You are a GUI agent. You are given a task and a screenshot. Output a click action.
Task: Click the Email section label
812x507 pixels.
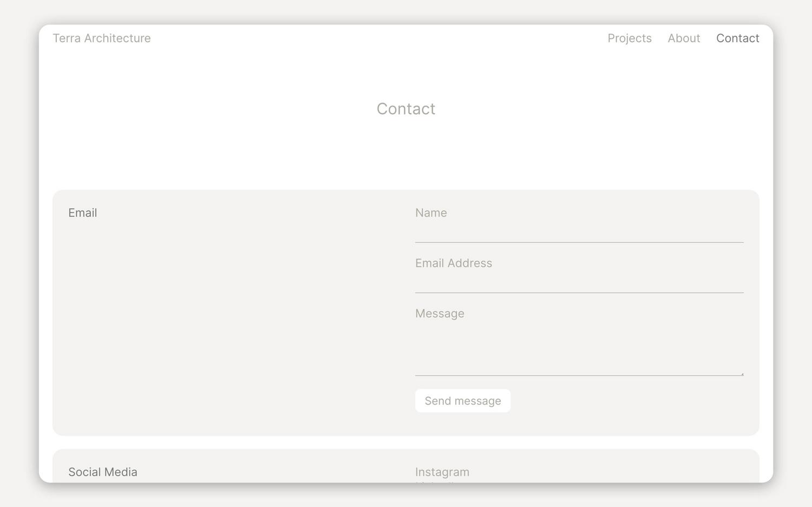[82, 213]
